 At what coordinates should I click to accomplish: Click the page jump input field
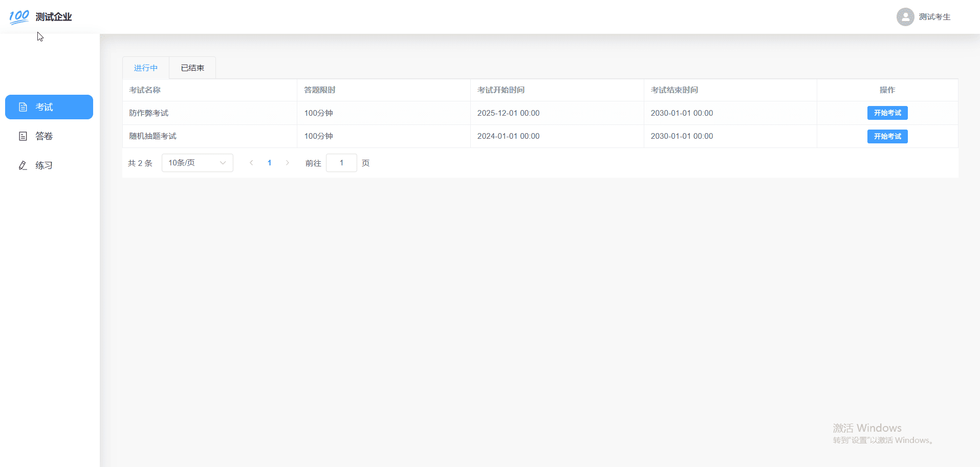[x=341, y=163]
